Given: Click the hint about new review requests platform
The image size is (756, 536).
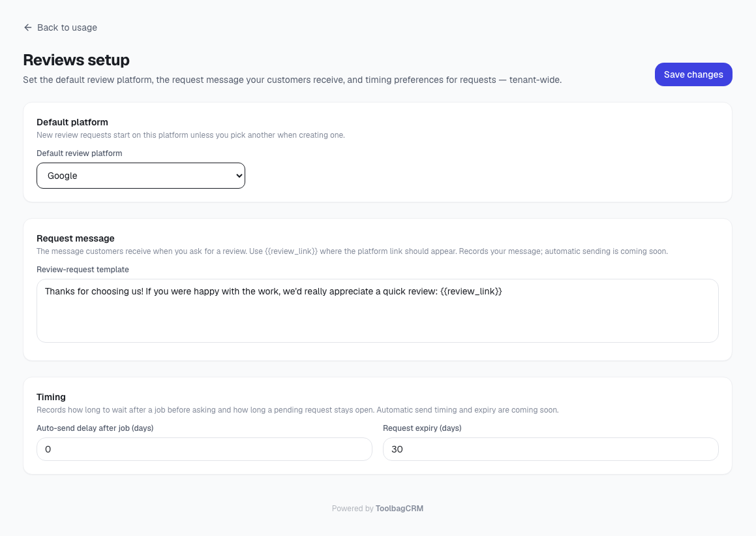Looking at the screenshot, I should [x=191, y=135].
